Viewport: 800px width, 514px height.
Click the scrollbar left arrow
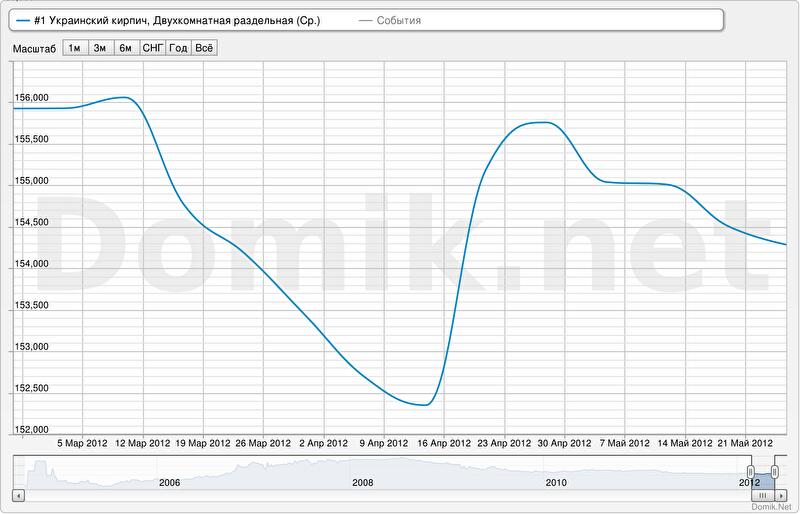(17, 494)
